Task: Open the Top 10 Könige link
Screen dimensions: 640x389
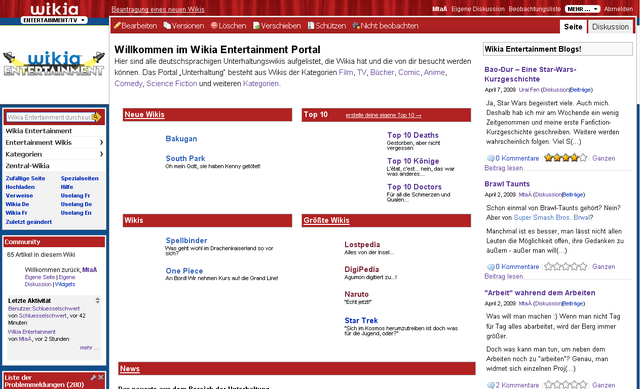Action: pos(413,161)
